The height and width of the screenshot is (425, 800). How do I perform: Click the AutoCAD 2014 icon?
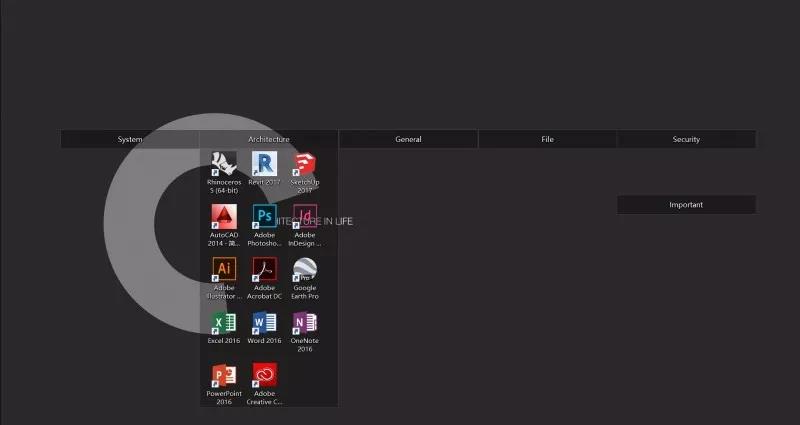point(223,217)
